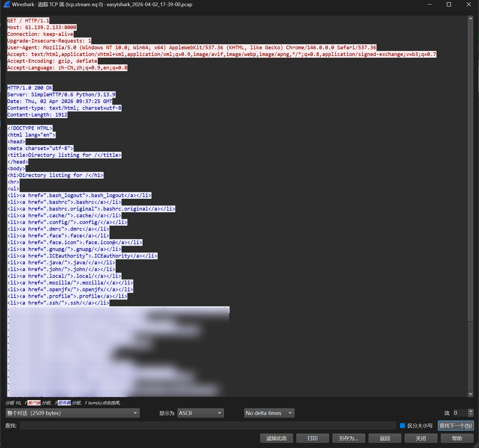Viewport: 479px width, 448px height.
Task: Click the 查找下一个(N) button
Action: pos(455,426)
